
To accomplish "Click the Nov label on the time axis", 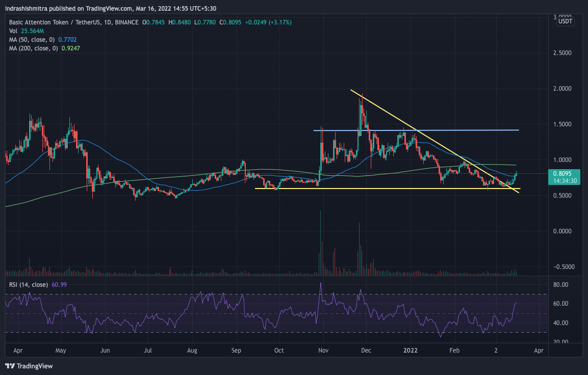I will tap(322, 351).
